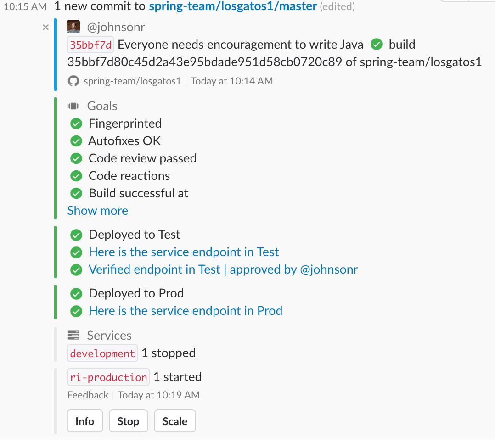
Task: Click the green check beside build
Action: click(377, 45)
